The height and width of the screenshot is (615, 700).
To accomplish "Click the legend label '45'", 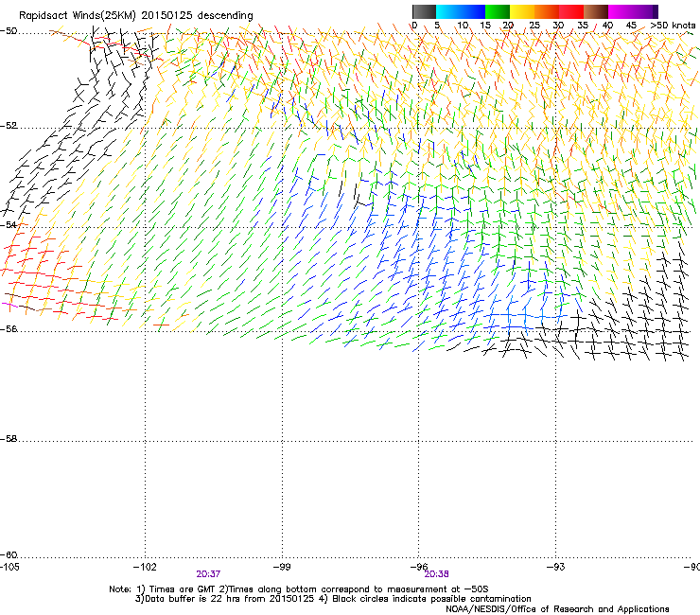I will 631,26.
